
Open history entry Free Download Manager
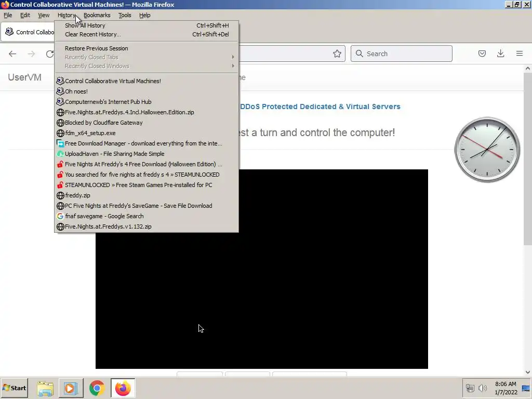point(147,143)
